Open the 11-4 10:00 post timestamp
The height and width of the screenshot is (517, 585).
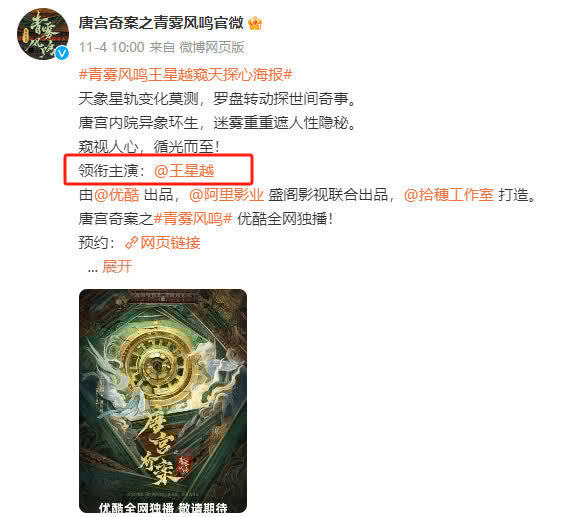[112, 47]
